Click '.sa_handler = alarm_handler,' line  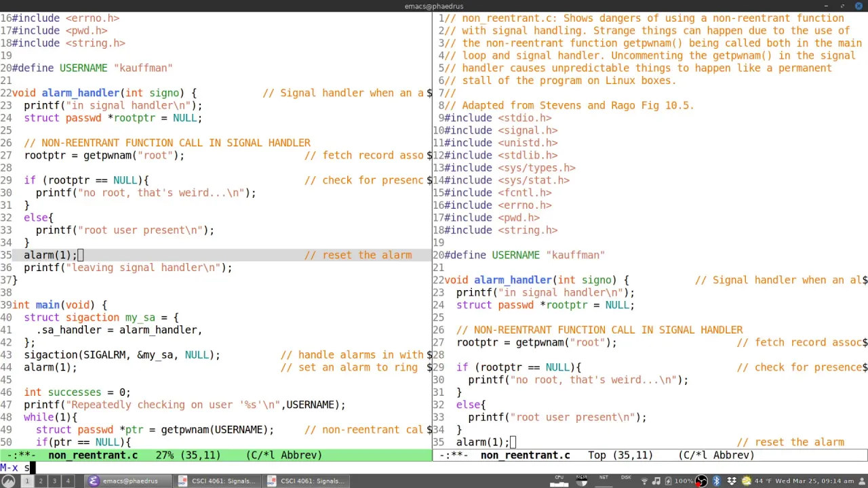click(119, 330)
